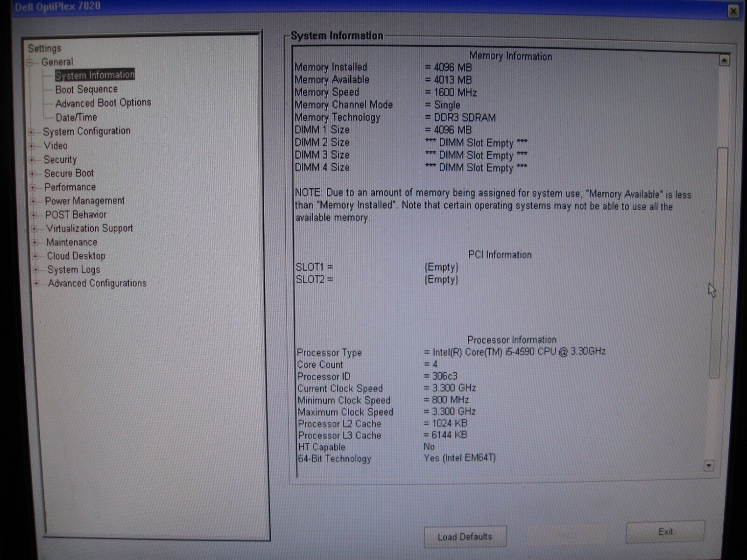This screenshot has height=560, width=747.
Task: Select Secure Boot category label
Action: point(69,173)
